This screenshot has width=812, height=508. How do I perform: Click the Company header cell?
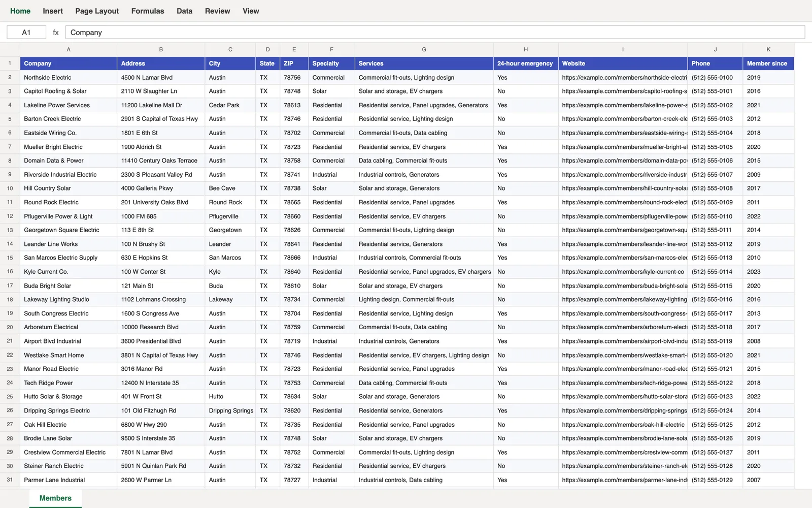click(x=69, y=63)
